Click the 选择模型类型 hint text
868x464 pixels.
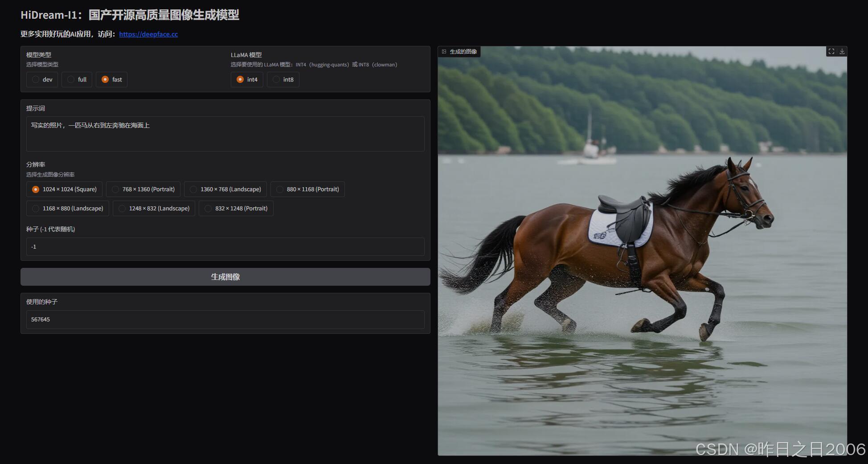pos(42,65)
